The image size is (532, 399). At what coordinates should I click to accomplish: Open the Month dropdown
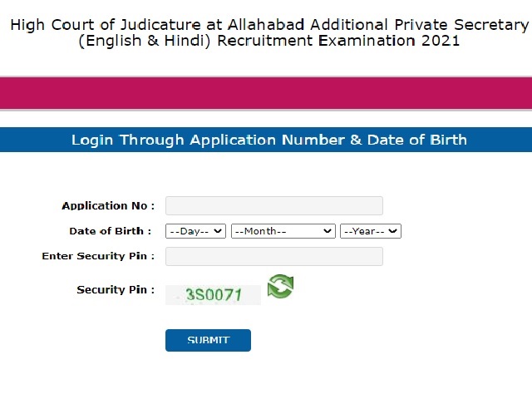coord(283,231)
